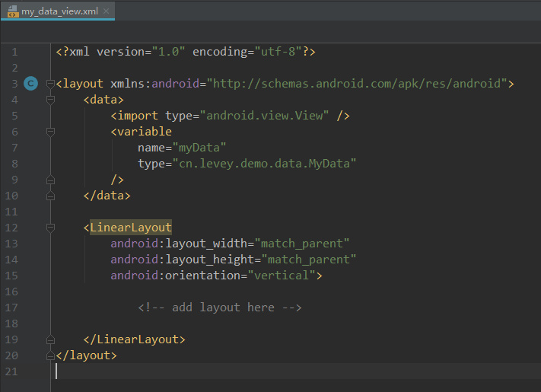This screenshot has height=392, width=541.
Task: Collapse the LinearLayout fold marker on line 12
Action: pyautogui.click(x=50, y=228)
